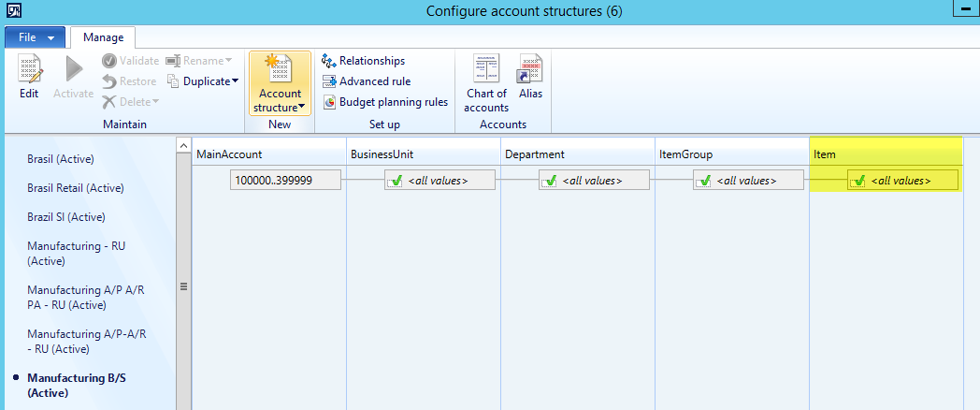The image size is (980, 410).
Task: Click the Alias icon
Action: point(530,70)
